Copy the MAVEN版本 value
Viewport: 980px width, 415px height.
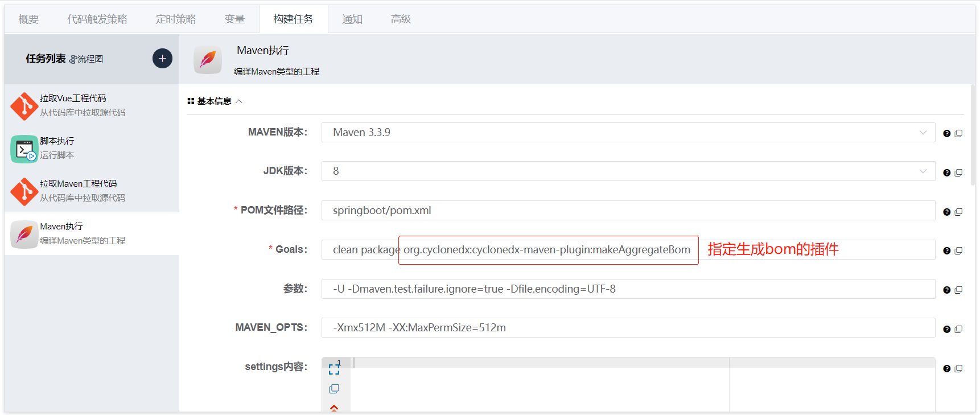click(958, 133)
